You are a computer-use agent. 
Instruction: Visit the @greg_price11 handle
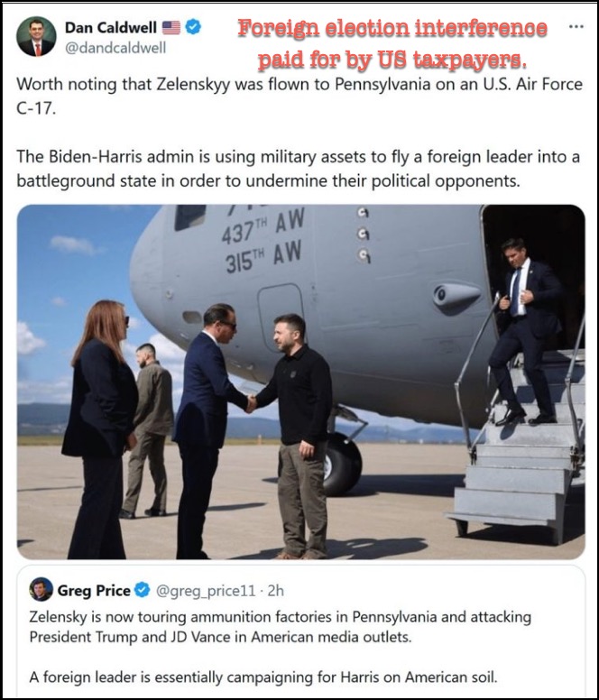click(x=206, y=591)
